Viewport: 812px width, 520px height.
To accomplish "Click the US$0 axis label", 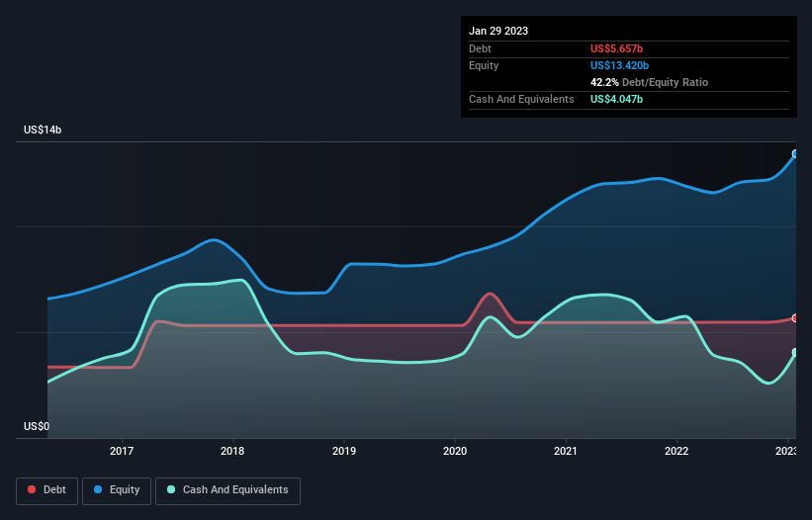I will click(x=37, y=426).
